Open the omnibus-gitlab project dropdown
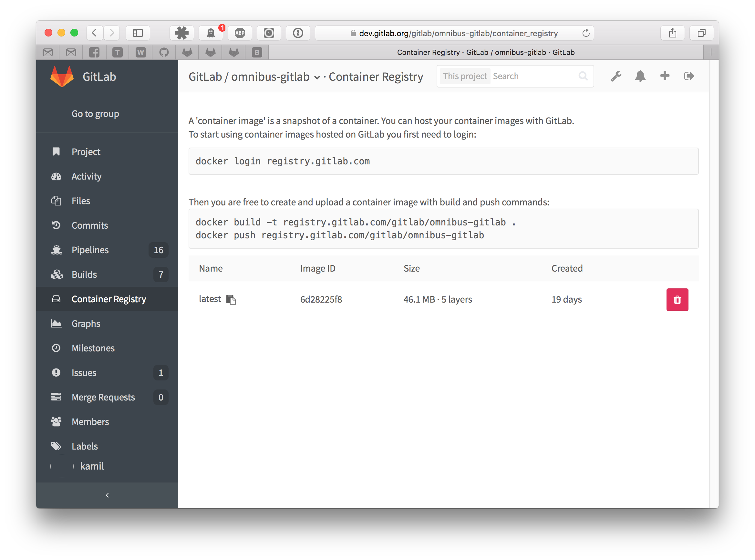Image resolution: width=755 pixels, height=560 pixels. (318, 77)
